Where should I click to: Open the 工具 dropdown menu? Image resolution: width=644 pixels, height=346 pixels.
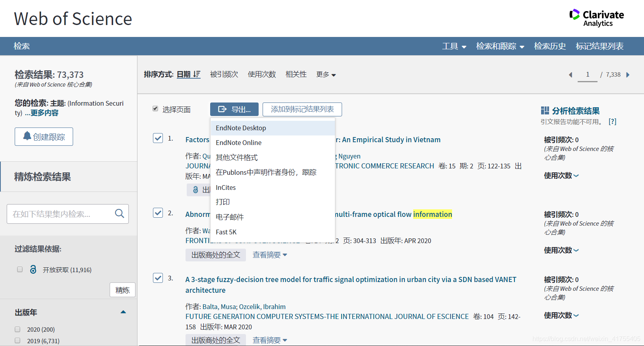click(x=454, y=46)
